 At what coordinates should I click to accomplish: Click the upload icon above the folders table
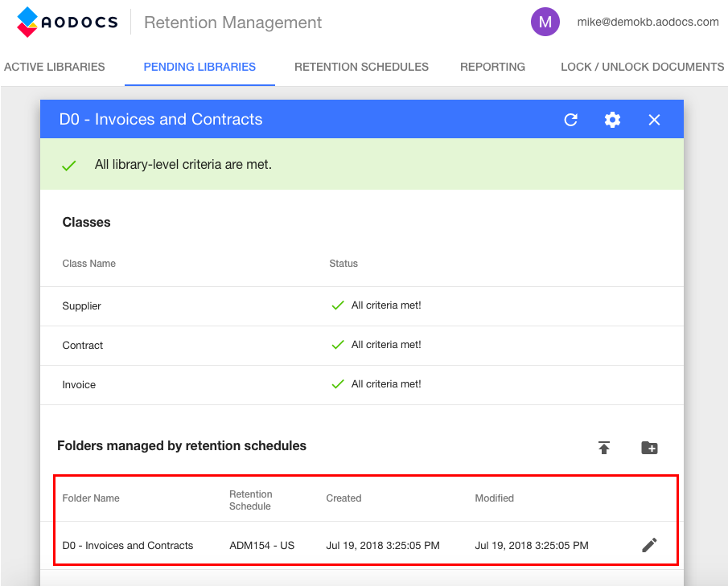(x=604, y=448)
